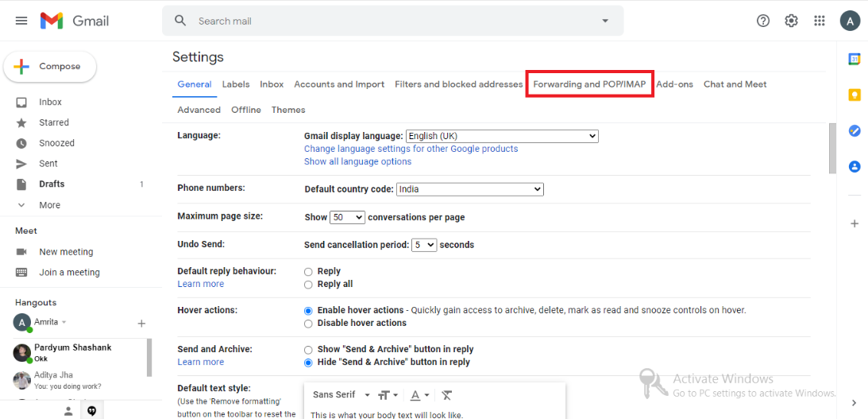868x419 pixels.
Task: Click the Hangouts conversations bubble icon
Action: [92, 411]
